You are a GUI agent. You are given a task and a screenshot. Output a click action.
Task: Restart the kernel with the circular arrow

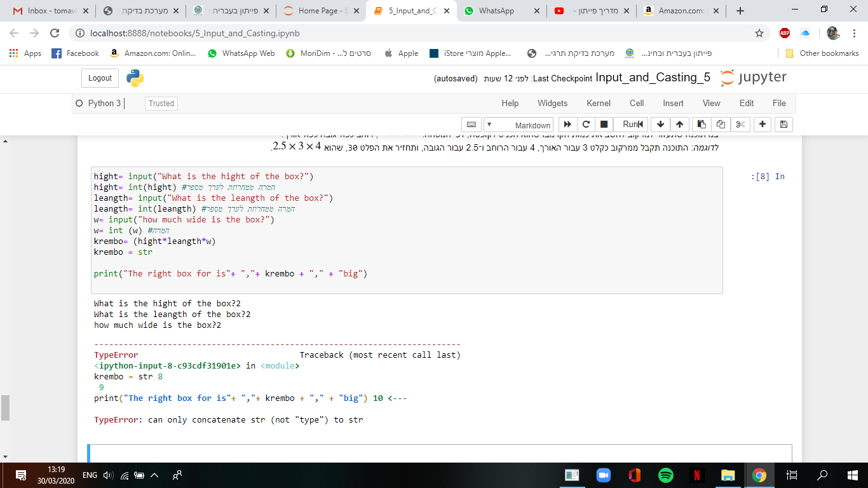[586, 125]
